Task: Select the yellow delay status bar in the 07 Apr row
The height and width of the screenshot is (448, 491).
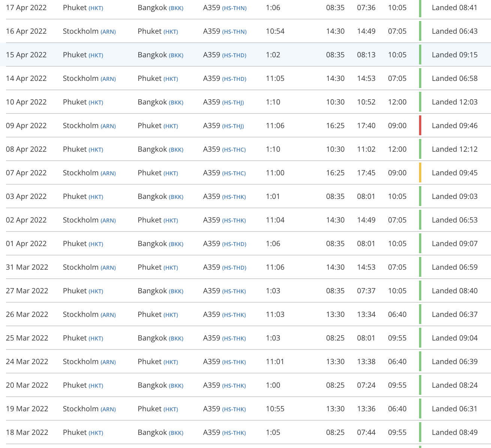Action: pos(420,173)
